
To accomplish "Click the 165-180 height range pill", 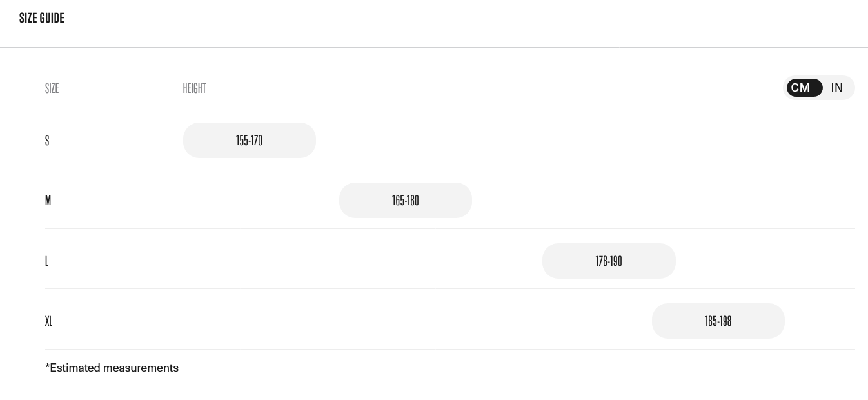I will point(406,201).
